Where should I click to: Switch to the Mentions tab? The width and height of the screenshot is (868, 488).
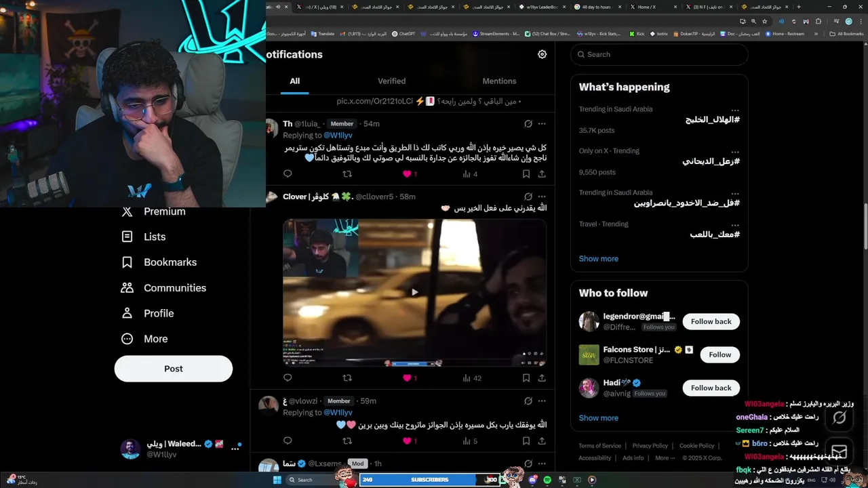click(499, 81)
